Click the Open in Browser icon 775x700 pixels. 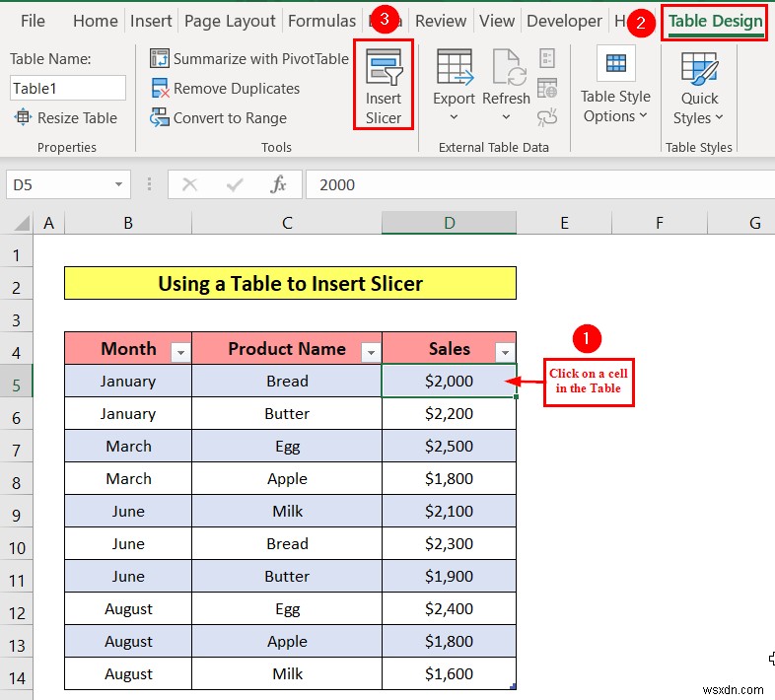pos(546,88)
